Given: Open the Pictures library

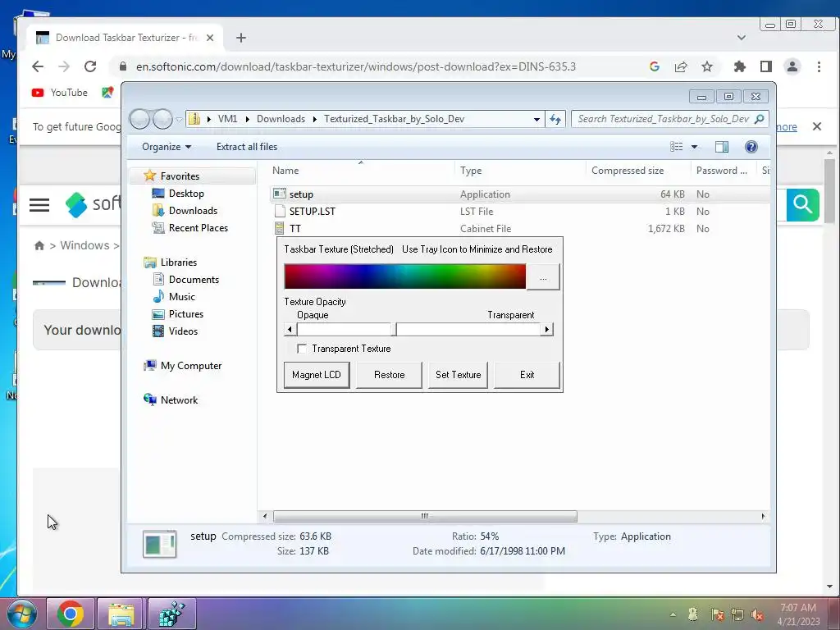Looking at the screenshot, I should 186,314.
